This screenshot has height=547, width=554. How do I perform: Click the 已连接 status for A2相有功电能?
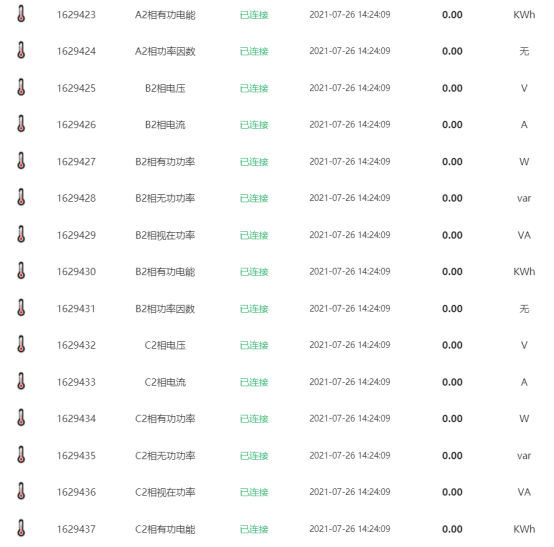pyautogui.click(x=254, y=15)
